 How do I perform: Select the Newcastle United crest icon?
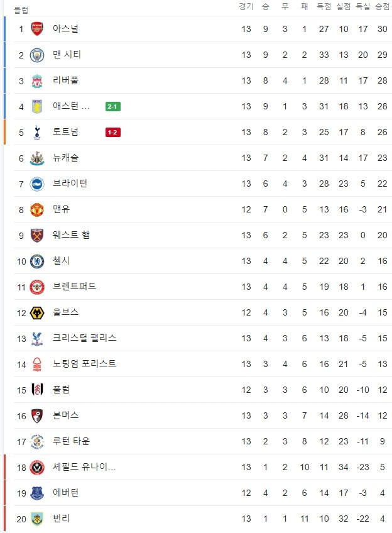37,158
